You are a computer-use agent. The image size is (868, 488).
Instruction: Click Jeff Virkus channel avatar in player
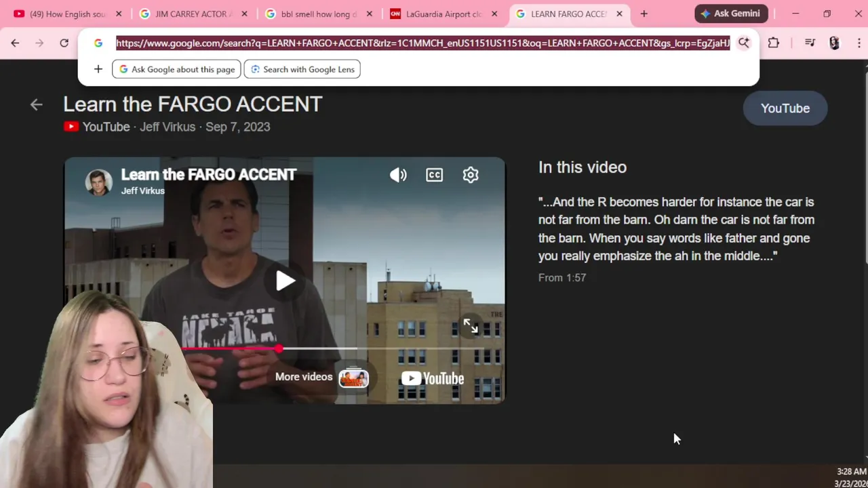[x=99, y=182]
